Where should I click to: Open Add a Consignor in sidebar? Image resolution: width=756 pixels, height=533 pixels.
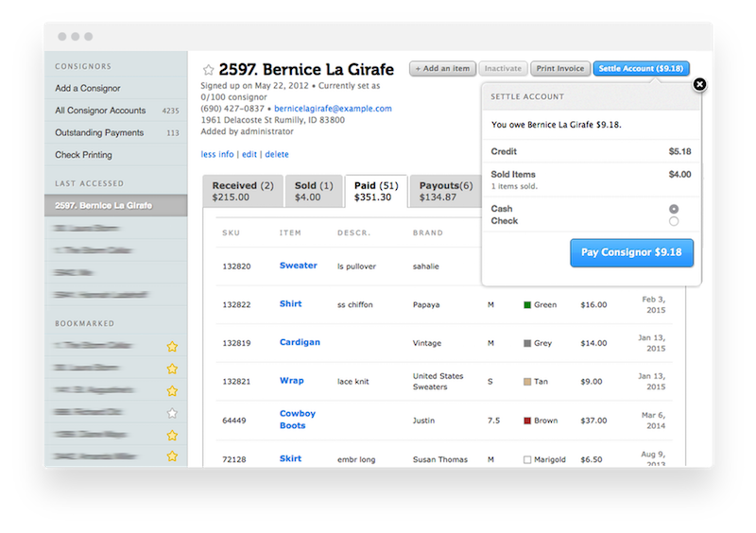115,88
